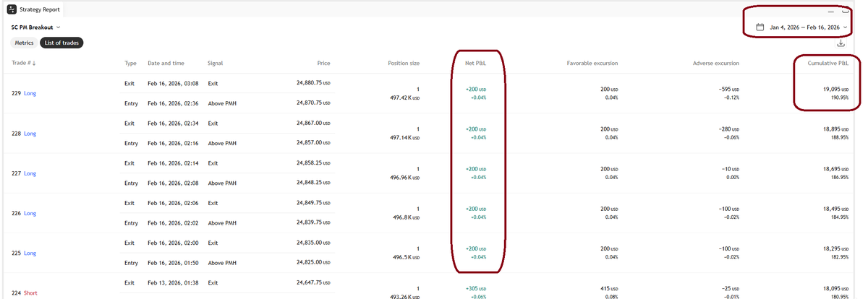The width and height of the screenshot is (868, 299).
Task: Switch to the Metrics tab
Action: click(25, 43)
